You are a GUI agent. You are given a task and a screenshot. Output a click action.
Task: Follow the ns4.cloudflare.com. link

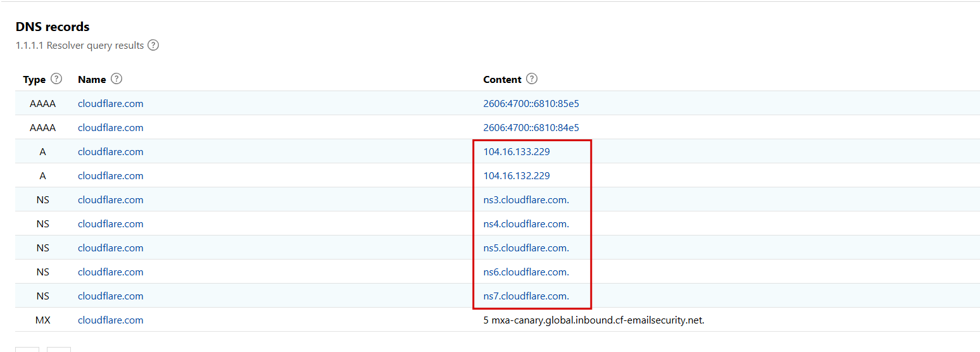click(526, 223)
